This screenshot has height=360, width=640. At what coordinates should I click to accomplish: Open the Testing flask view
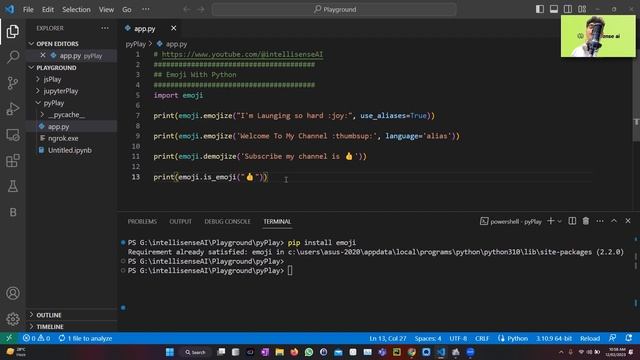pyautogui.click(x=13, y=186)
